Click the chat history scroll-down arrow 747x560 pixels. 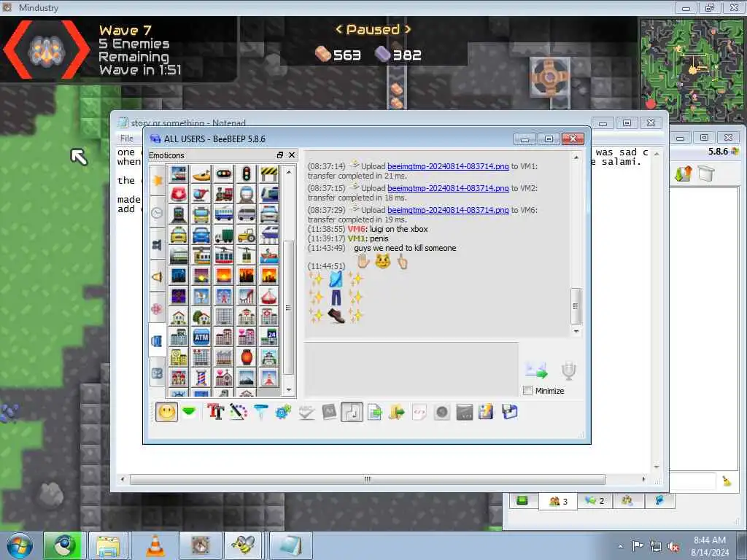click(576, 331)
